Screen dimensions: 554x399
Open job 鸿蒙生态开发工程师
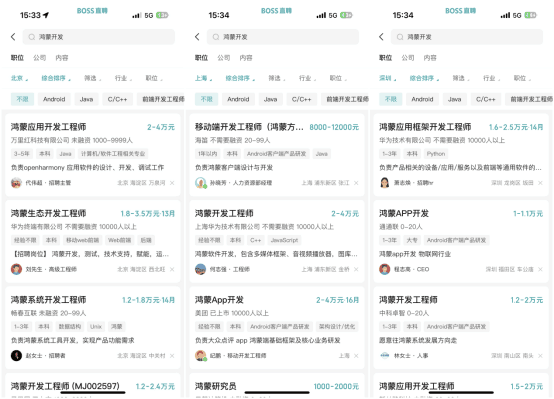click(x=93, y=241)
